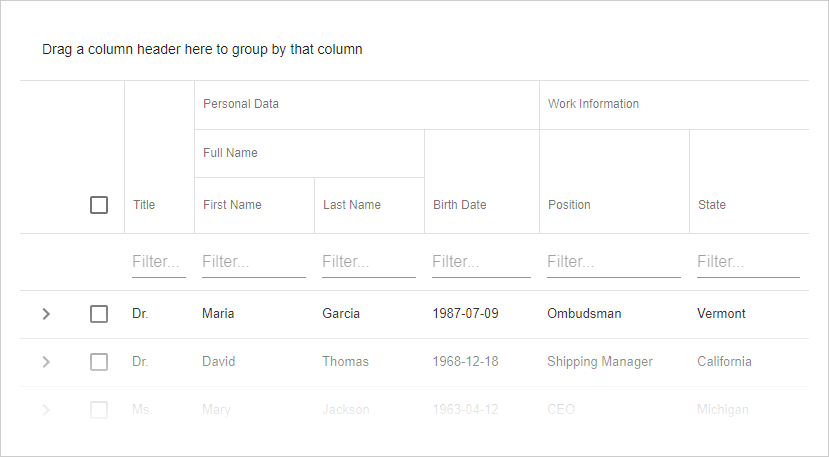Check the David Thomas row checkbox

point(99,362)
